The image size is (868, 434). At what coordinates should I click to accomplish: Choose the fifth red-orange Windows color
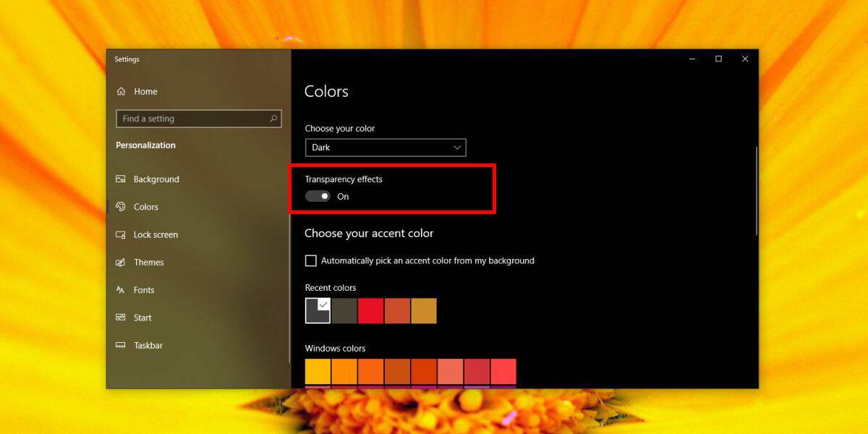[x=424, y=372]
